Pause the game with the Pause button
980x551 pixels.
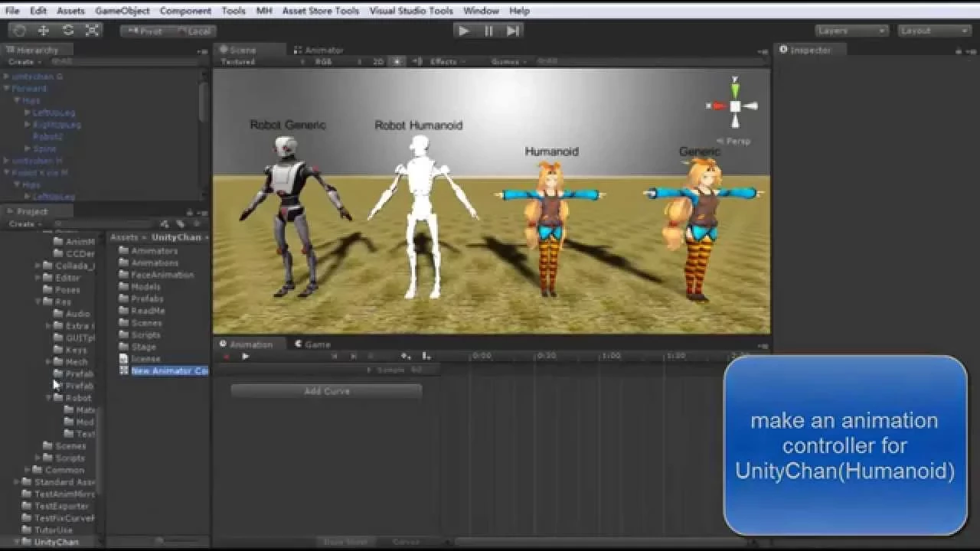488,31
